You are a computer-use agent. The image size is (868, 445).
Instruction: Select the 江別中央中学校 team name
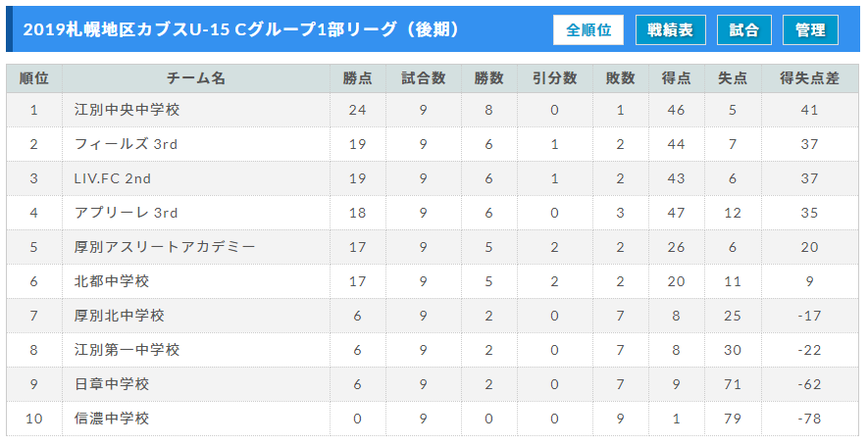(x=127, y=110)
